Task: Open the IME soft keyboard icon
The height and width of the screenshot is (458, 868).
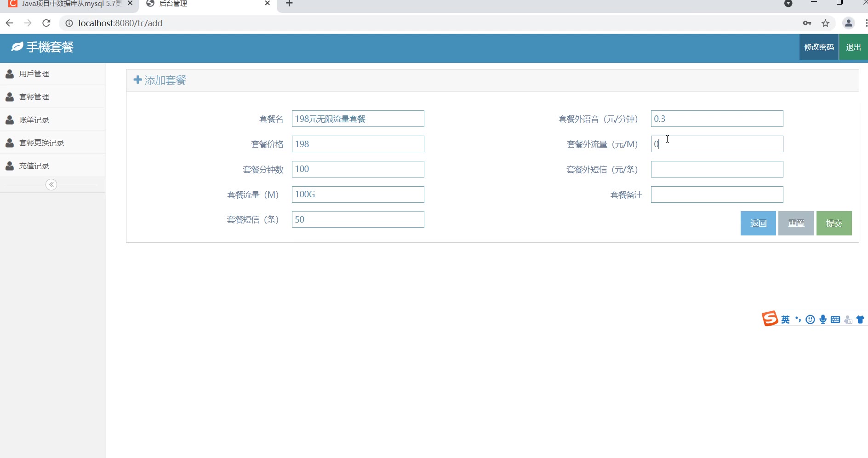Action: pos(835,320)
